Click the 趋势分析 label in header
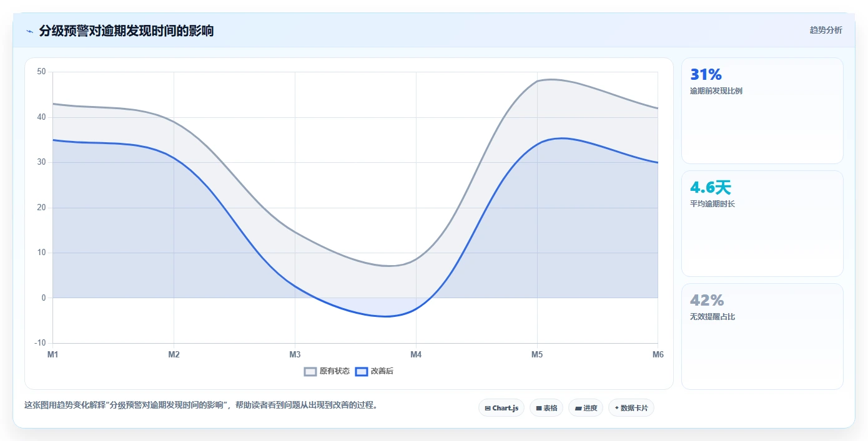The width and height of the screenshot is (868, 441). click(x=826, y=30)
